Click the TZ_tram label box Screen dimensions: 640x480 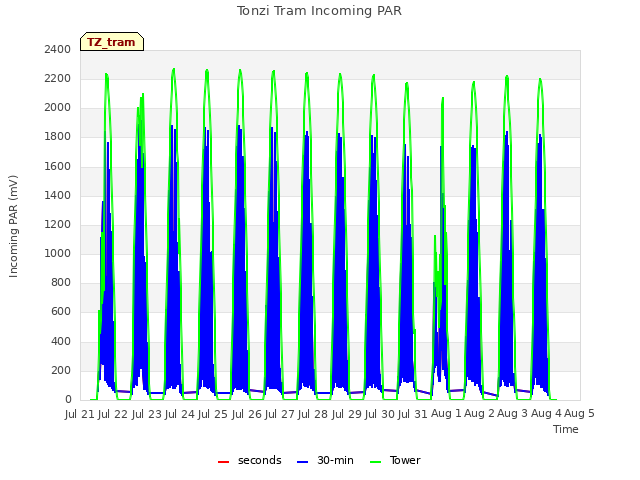(x=112, y=42)
